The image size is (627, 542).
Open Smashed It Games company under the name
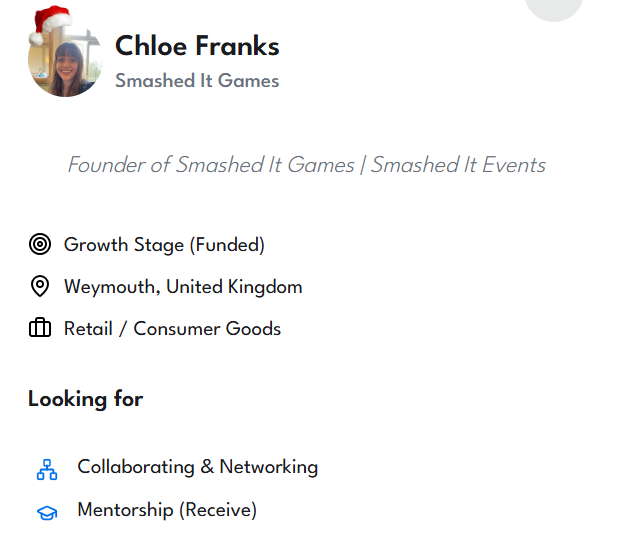[197, 81]
